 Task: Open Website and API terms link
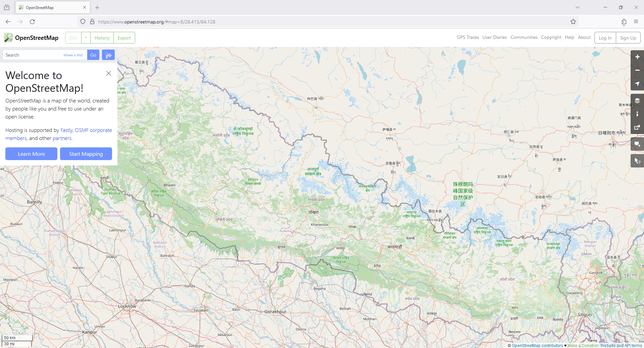621,346
